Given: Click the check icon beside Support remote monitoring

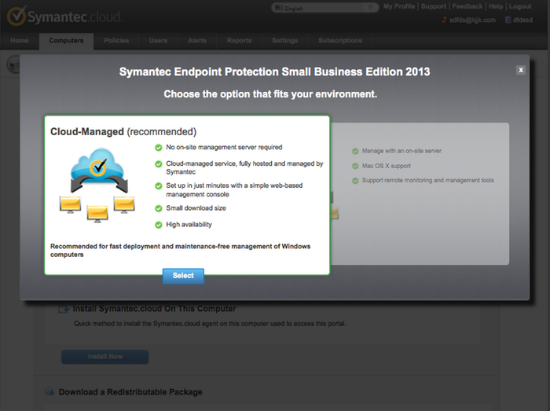Looking at the screenshot, I should 355,181.
